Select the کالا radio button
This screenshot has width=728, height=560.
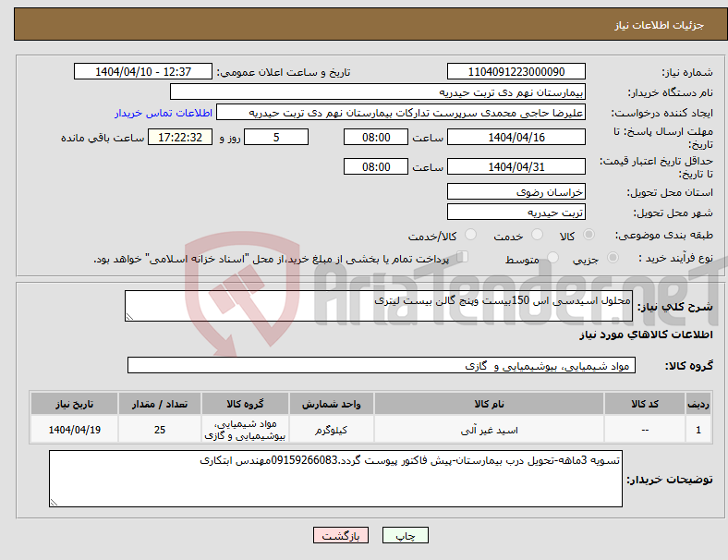588,235
